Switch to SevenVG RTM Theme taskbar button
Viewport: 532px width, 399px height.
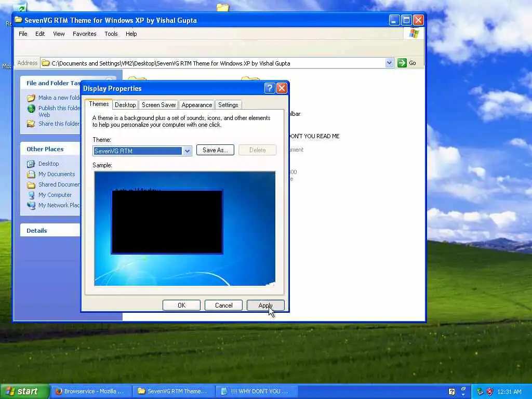(x=173, y=392)
